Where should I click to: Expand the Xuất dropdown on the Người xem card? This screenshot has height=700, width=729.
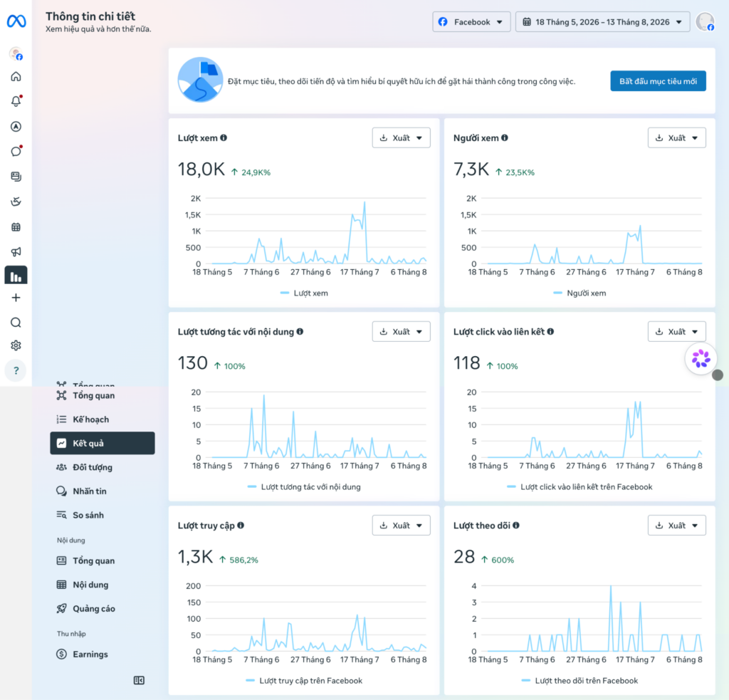(676, 137)
